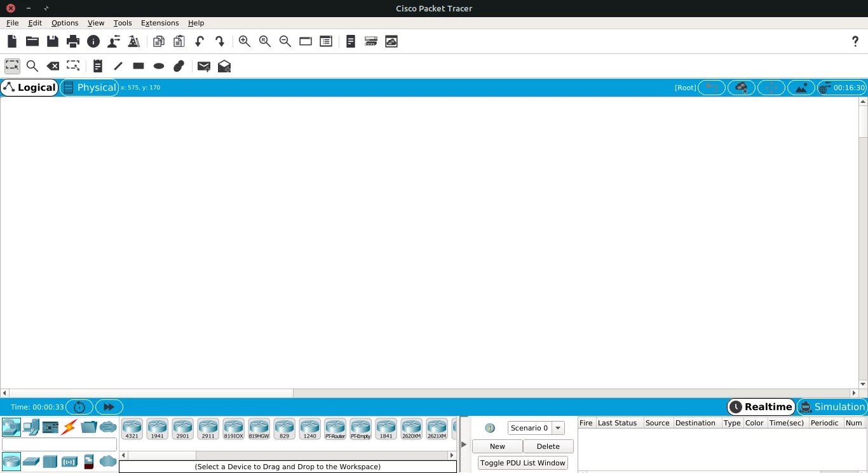
Task: Open the Activity Wizard icon
Action: point(134,41)
